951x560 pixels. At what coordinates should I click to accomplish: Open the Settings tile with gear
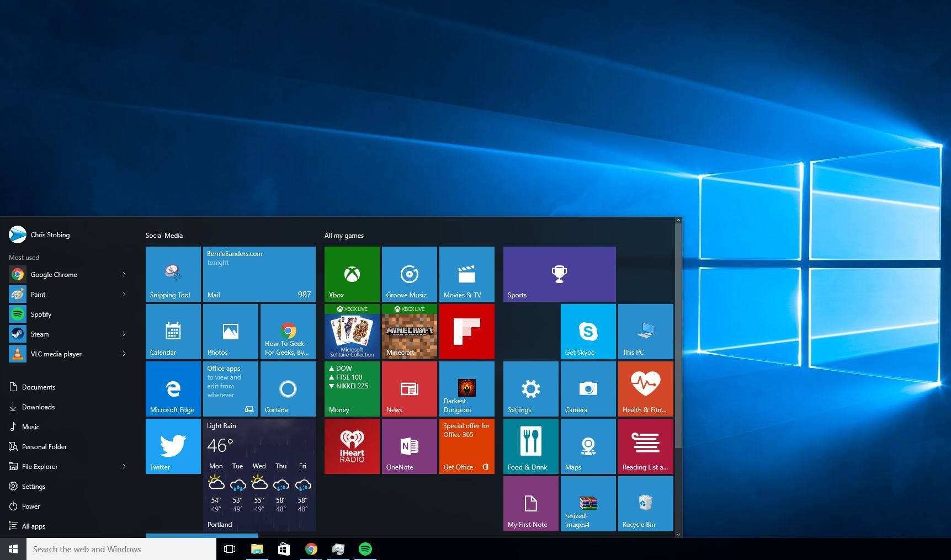(x=531, y=389)
